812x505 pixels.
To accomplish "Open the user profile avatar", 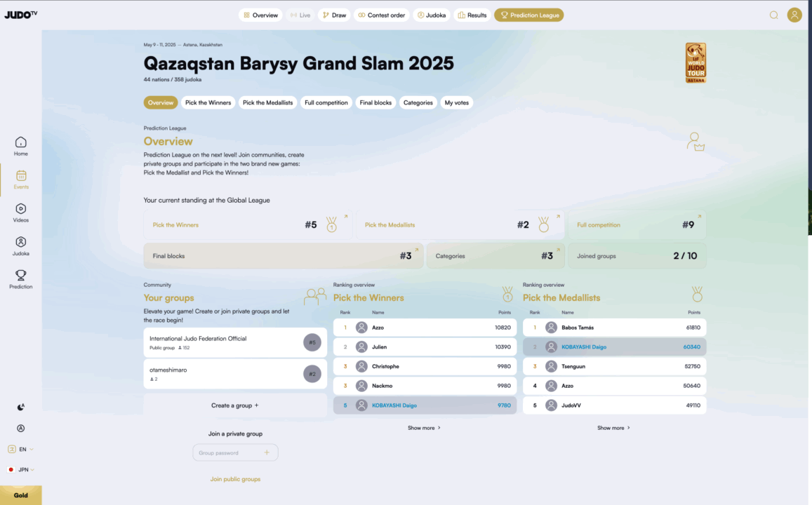I will [794, 15].
